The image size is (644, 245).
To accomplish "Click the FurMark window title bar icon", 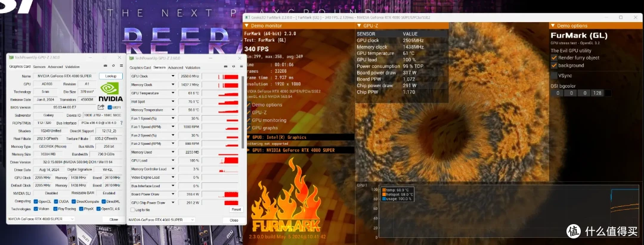I will (247, 17).
